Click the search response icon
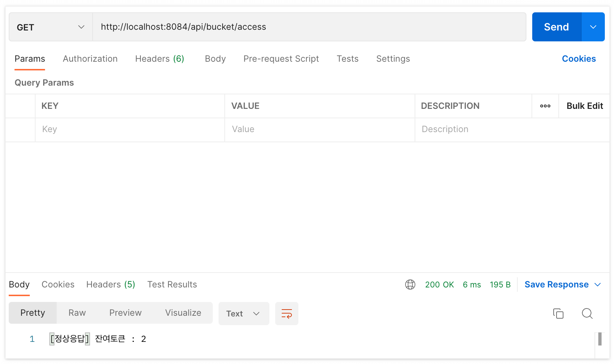615x364 pixels. (x=587, y=313)
